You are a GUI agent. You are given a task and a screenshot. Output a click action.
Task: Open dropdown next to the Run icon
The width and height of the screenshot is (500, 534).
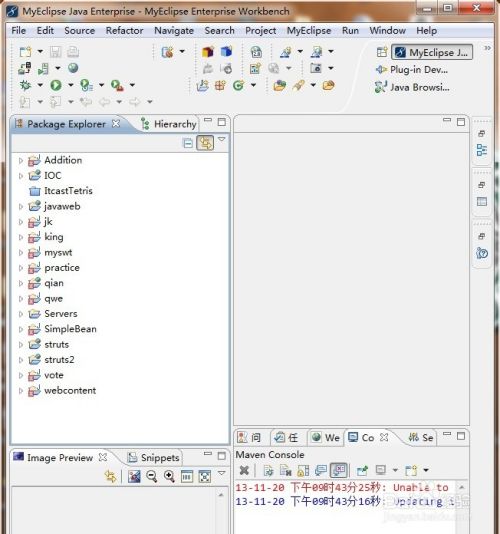click(71, 85)
